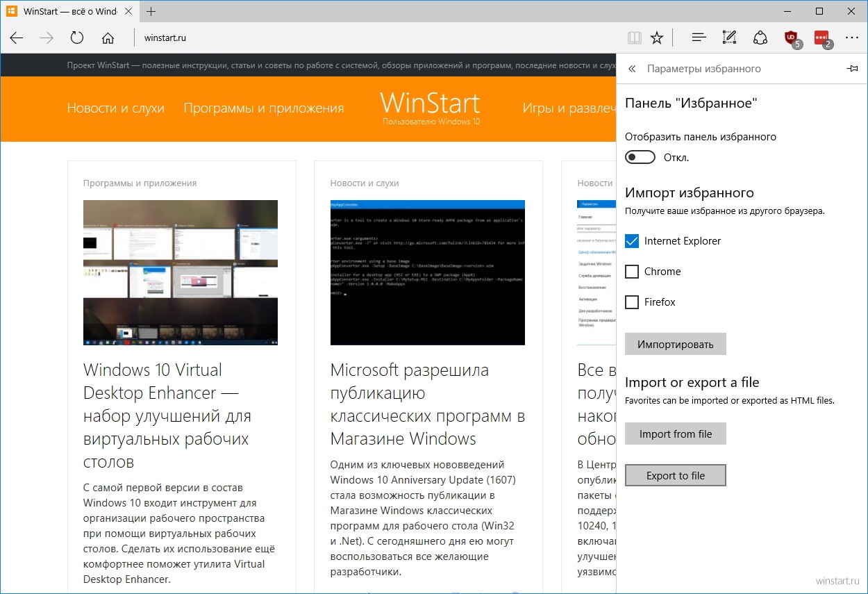
Task: Click the Импорт избранного heading
Action: (690, 192)
